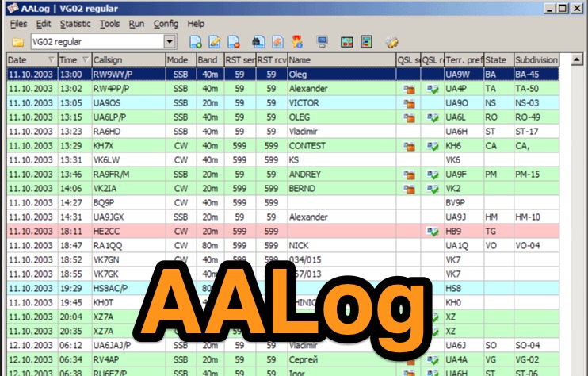Click QSL sent icon in VK2IA row
Image resolution: width=588 pixels, height=376 pixels.
click(409, 189)
